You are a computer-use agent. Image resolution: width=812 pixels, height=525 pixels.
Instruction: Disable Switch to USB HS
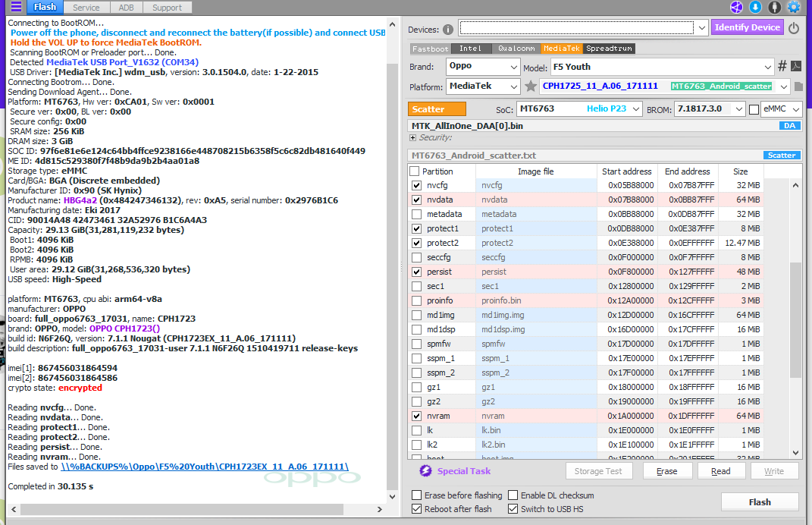tap(513, 509)
